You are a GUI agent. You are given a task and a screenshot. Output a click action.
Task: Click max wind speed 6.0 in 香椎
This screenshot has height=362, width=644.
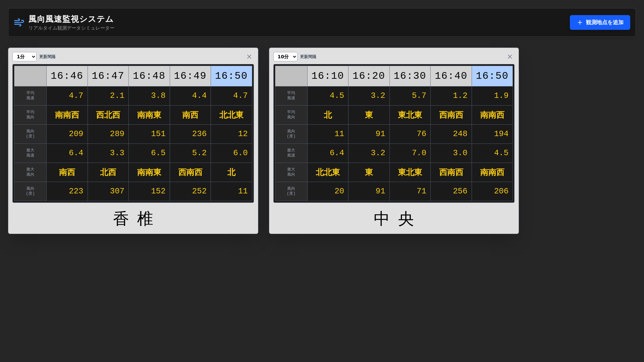click(231, 153)
